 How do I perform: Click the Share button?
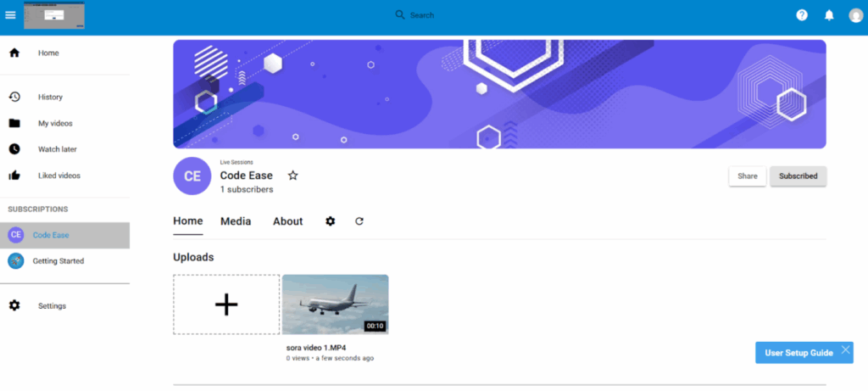pos(747,176)
